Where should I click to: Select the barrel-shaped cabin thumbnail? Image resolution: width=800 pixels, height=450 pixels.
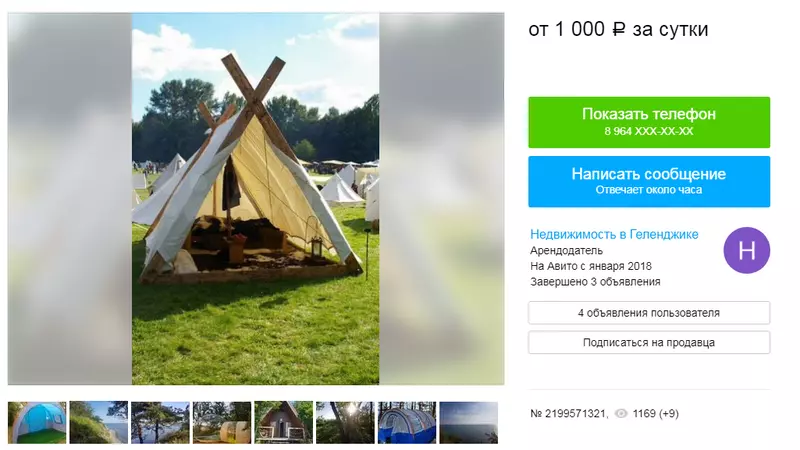click(x=222, y=422)
